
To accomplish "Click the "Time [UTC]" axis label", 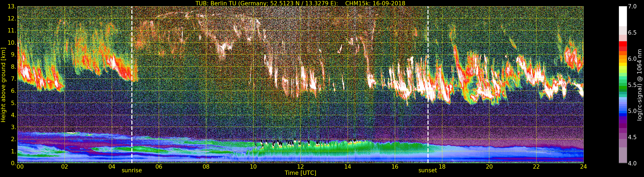I will [300, 173].
